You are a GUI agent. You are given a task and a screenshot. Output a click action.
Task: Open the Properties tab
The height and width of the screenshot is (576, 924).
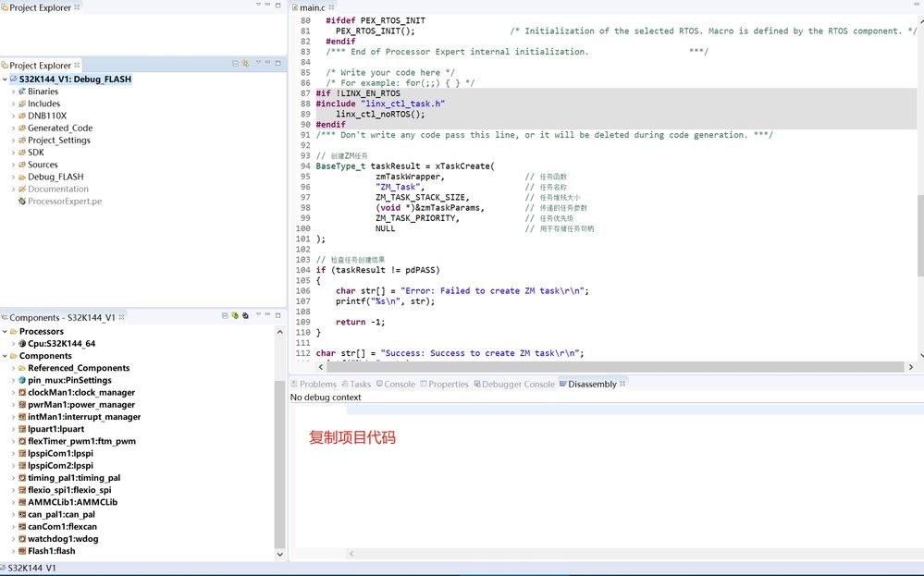[444, 384]
